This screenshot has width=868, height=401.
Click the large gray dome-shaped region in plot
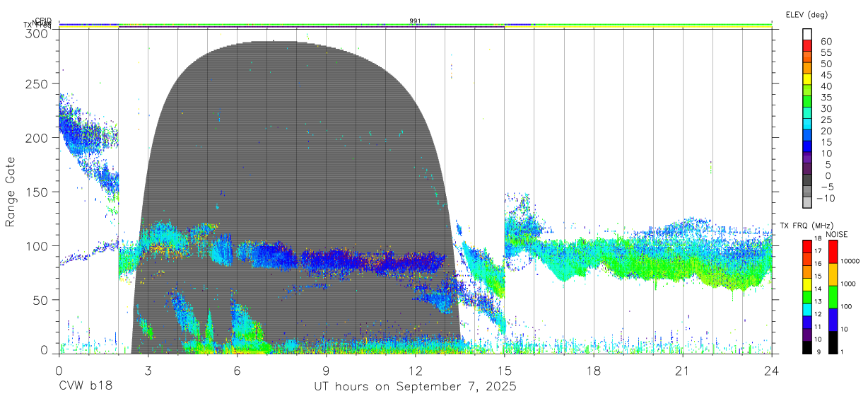pos(297,198)
